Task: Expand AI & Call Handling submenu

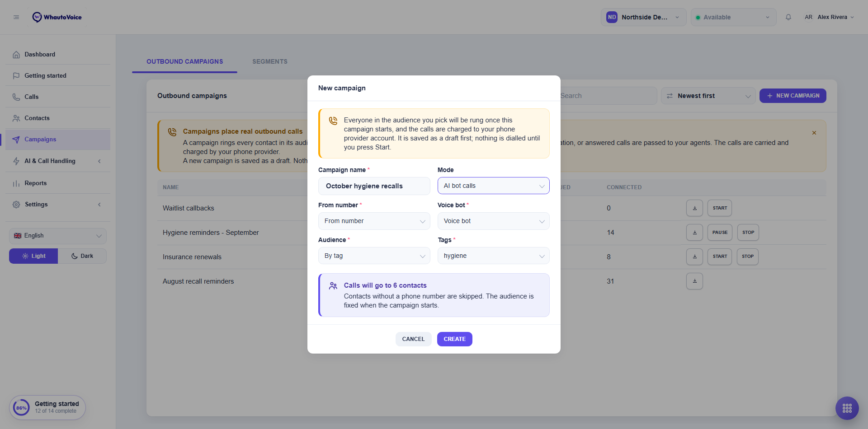Action: [x=58, y=161]
